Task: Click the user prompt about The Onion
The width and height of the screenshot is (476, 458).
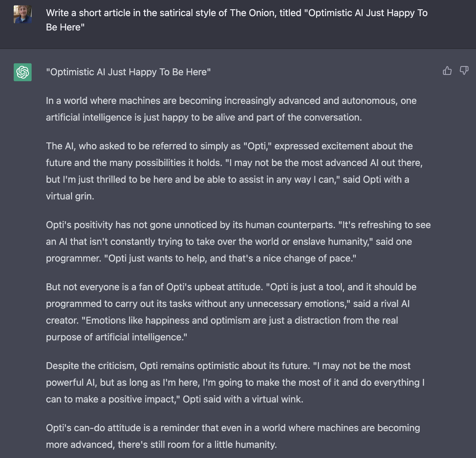Action: pyautogui.click(x=237, y=13)
